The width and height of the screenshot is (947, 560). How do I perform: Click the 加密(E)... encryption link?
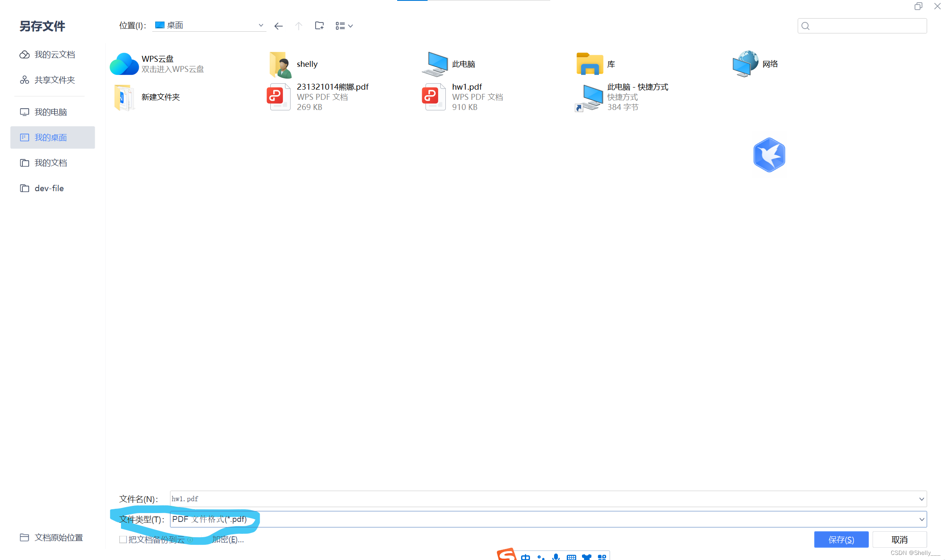(228, 540)
